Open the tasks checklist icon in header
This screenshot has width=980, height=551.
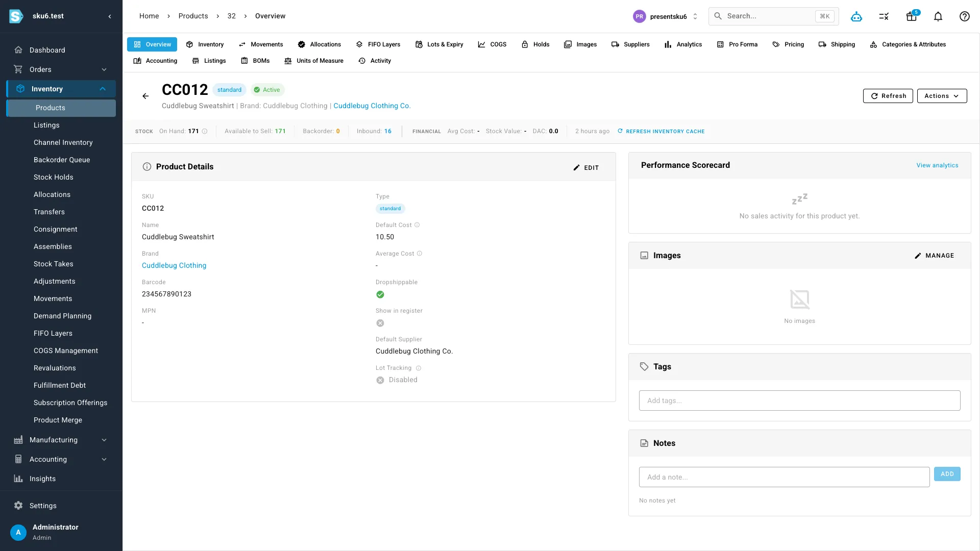(x=884, y=16)
